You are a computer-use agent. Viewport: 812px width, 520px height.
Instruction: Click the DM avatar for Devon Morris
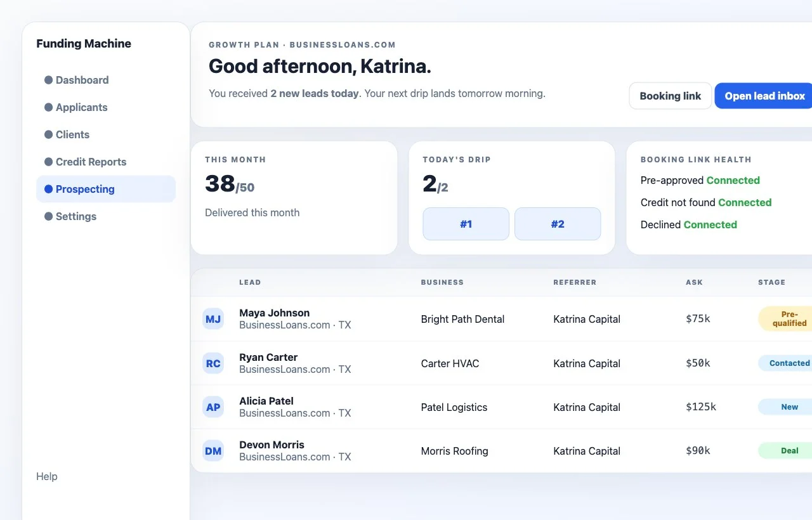[213, 451]
